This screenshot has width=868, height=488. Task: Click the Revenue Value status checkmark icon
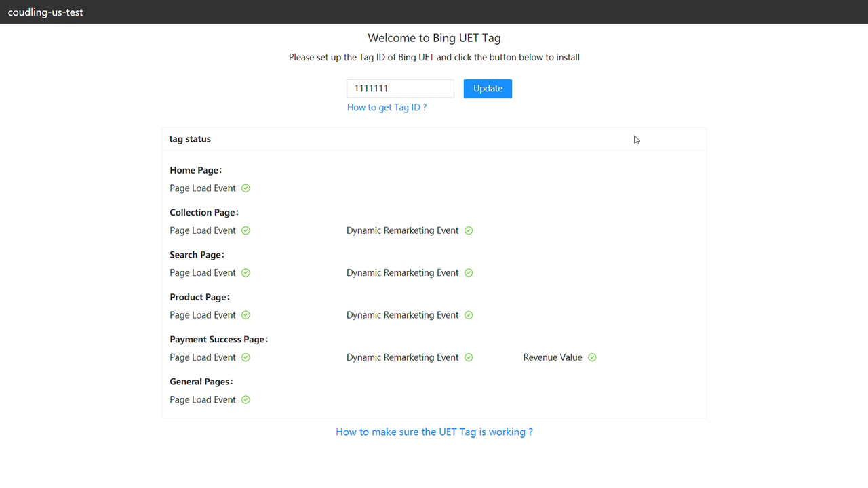point(591,357)
